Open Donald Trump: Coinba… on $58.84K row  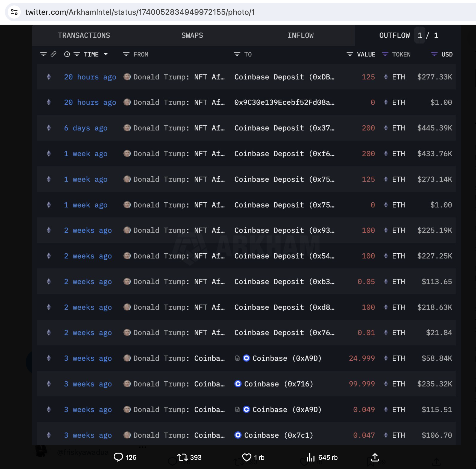click(x=179, y=358)
